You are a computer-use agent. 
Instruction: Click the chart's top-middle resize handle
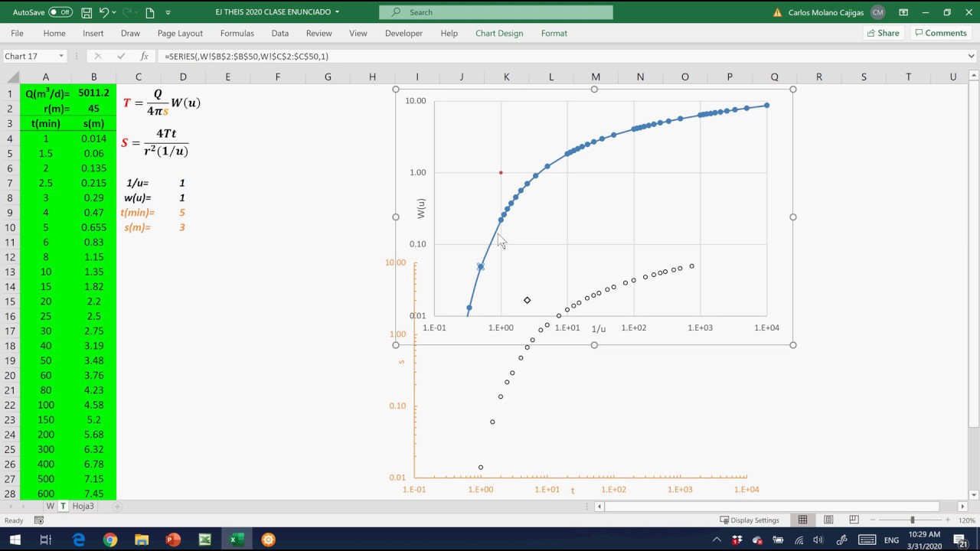[594, 90]
